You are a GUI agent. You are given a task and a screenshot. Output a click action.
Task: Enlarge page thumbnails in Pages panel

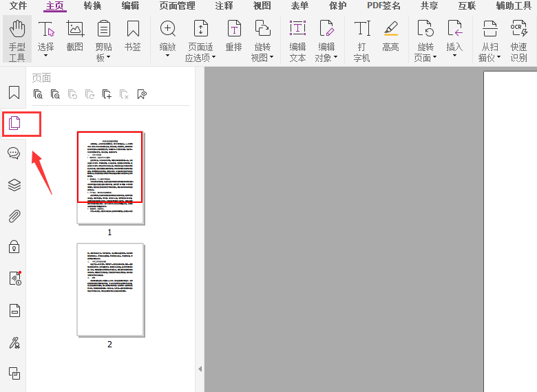pyautogui.click(x=39, y=94)
